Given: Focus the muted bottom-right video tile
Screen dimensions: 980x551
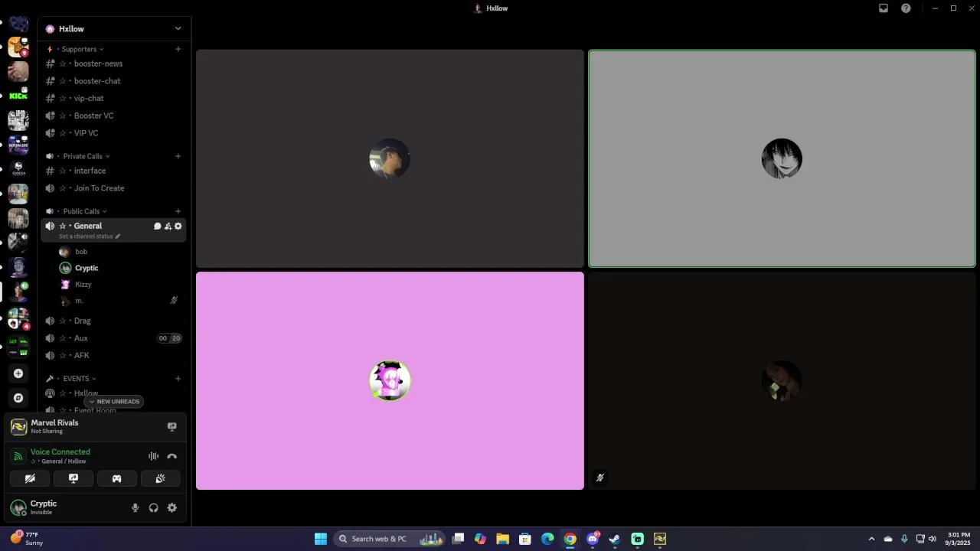Looking at the screenshot, I should pos(782,380).
